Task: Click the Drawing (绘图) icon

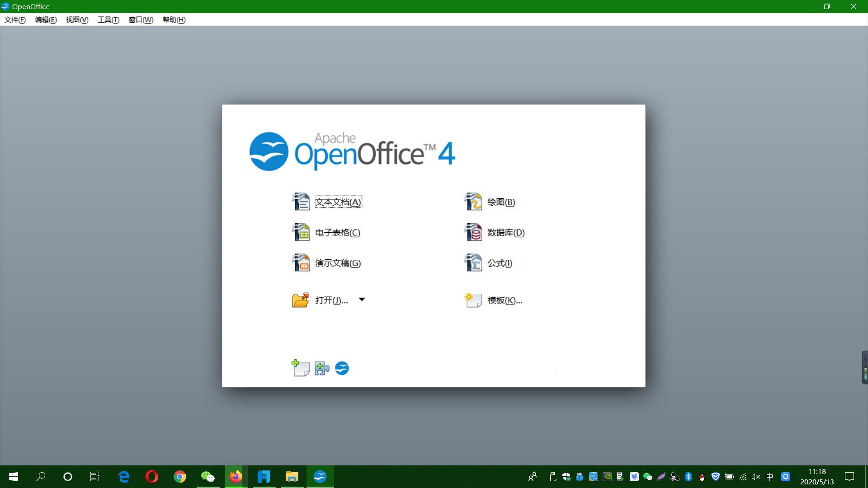Action: pyautogui.click(x=473, y=202)
